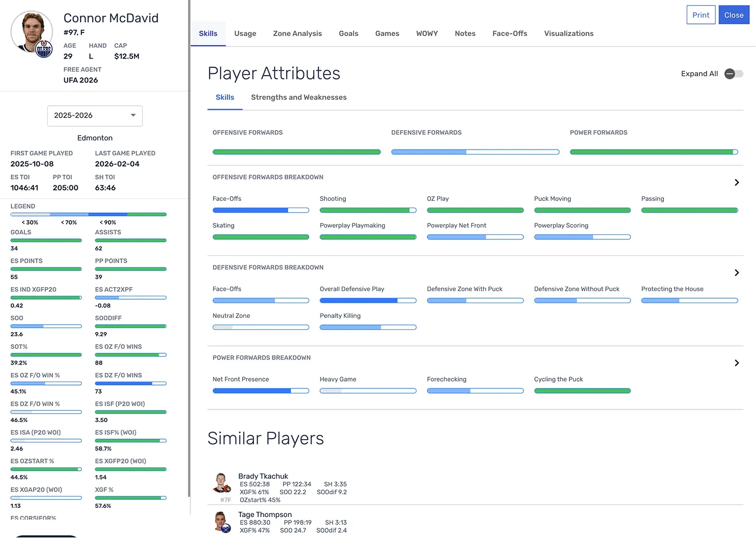Click the Legend percentile color bar
756x538 pixels.
[x=89, y=214]
